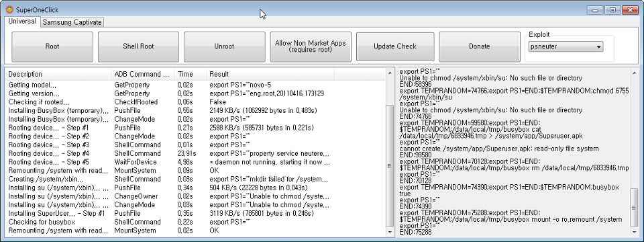Sort by the Result column header
The height and width of the screenshot is (242, 644).
click(x=270, y=74)
